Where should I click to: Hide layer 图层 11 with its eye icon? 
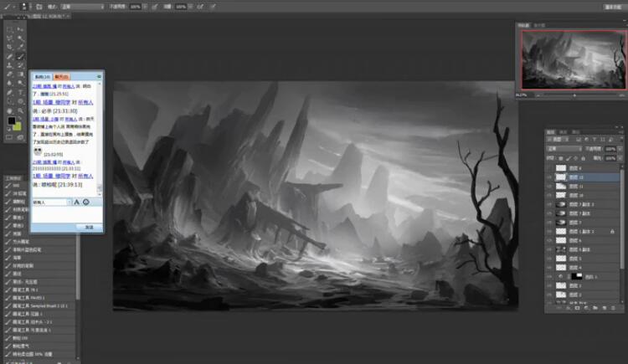click(x=550, y=187)
